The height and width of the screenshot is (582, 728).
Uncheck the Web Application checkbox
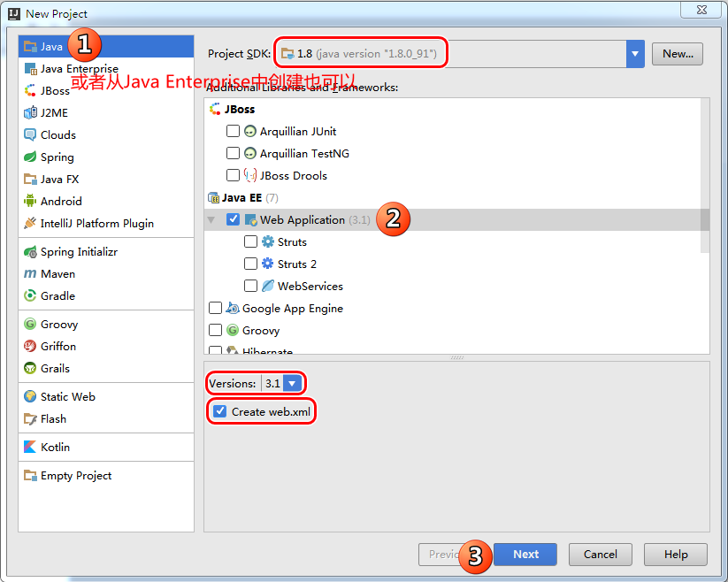click(233, 219)
